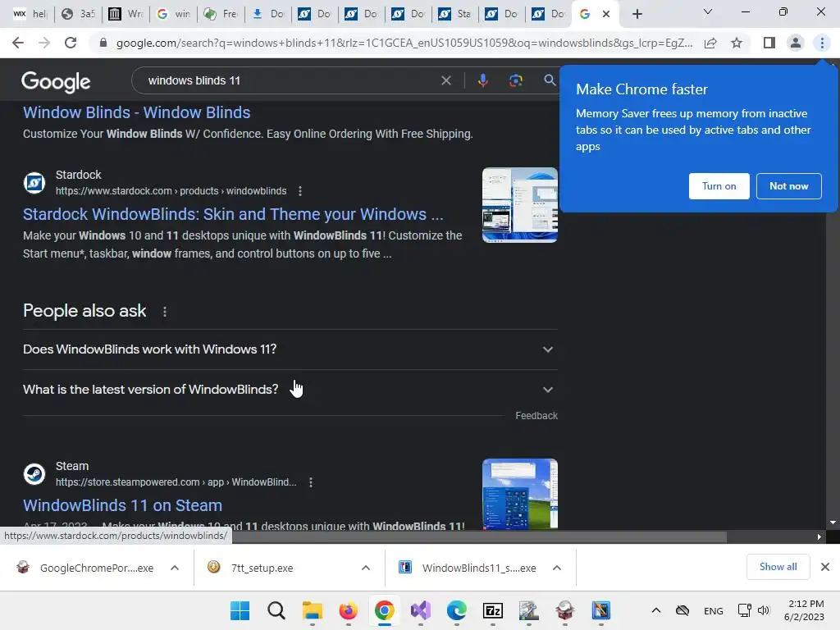Open clock and date 2:12 PM
This screenshot has width=840, height=630.
pos(805,610)
